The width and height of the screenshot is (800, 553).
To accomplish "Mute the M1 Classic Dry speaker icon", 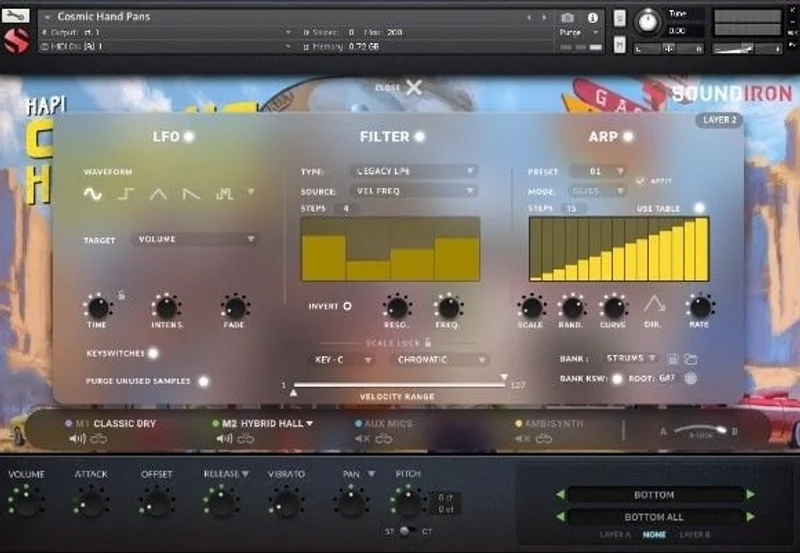I will (78, 438).
